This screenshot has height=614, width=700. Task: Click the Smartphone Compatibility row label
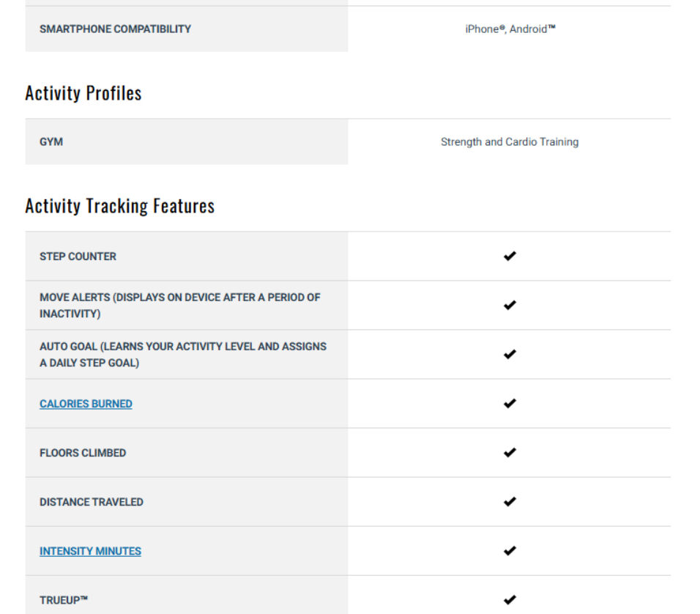[115, 29]
